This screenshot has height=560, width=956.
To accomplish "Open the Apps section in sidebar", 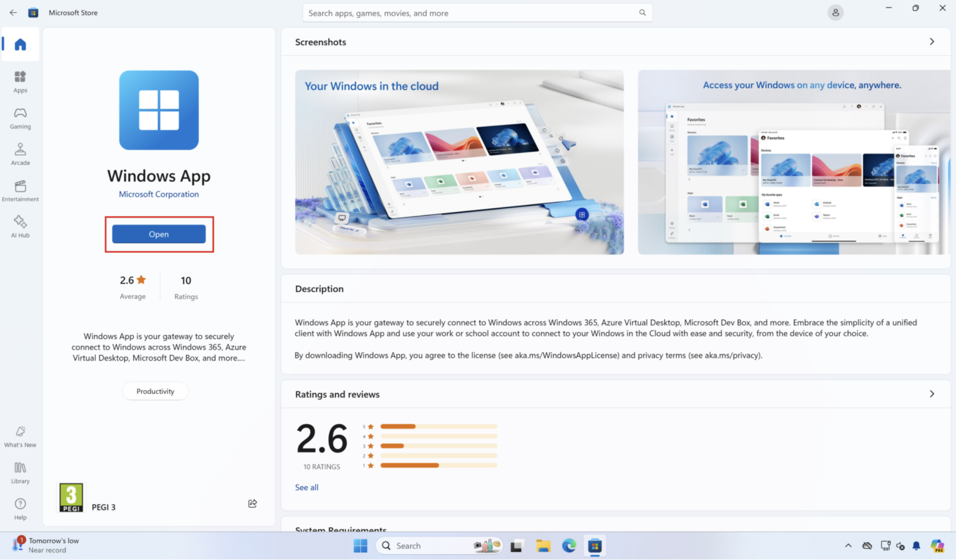I will 20,82.
